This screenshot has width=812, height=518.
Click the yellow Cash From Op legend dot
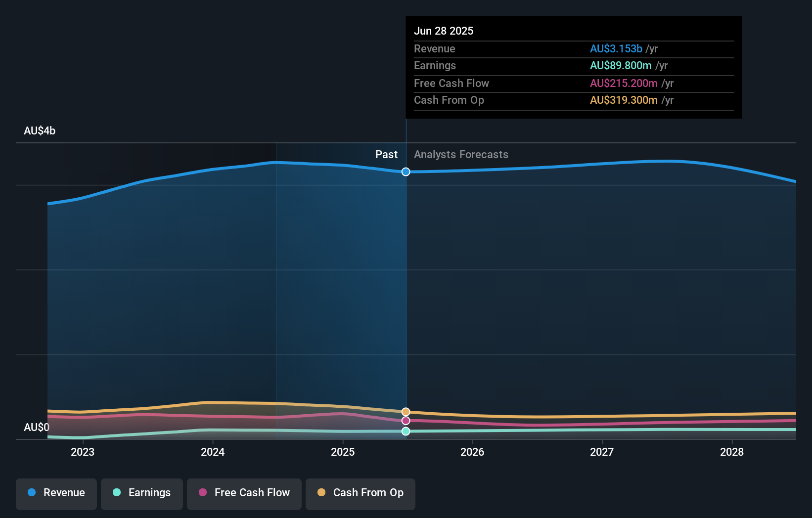click(321, 492)
